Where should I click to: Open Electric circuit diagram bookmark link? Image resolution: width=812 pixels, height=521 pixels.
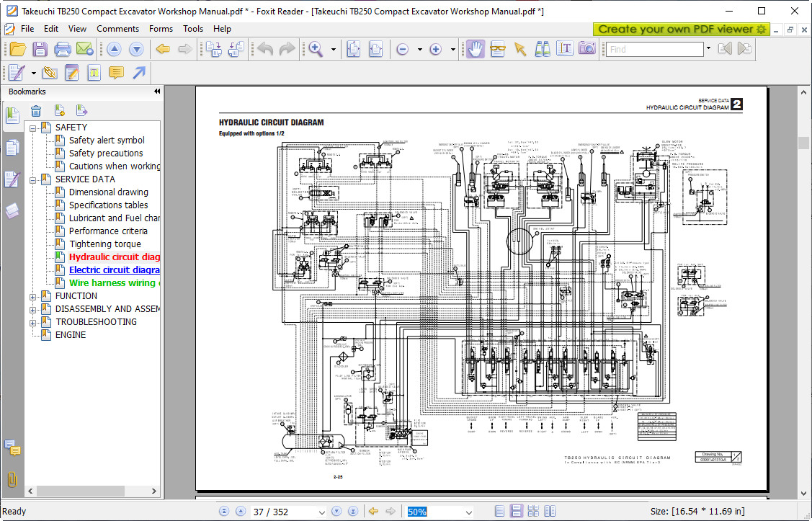pos(114,270)
